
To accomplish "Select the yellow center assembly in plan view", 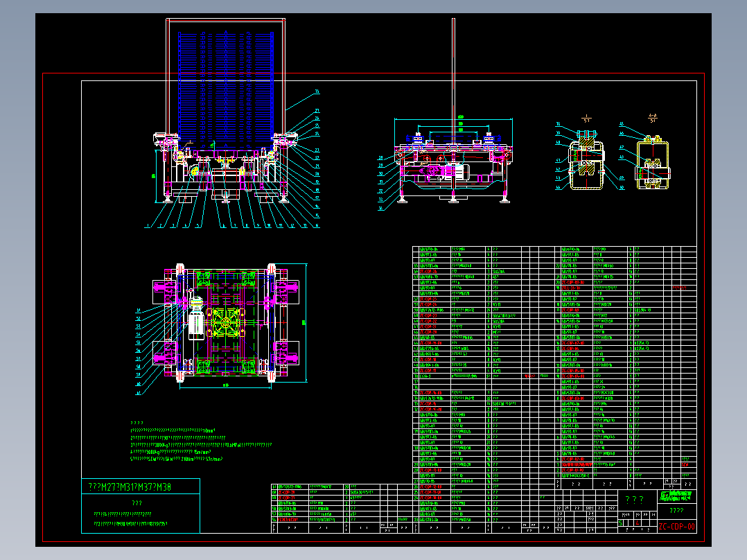I will [225, 323].
